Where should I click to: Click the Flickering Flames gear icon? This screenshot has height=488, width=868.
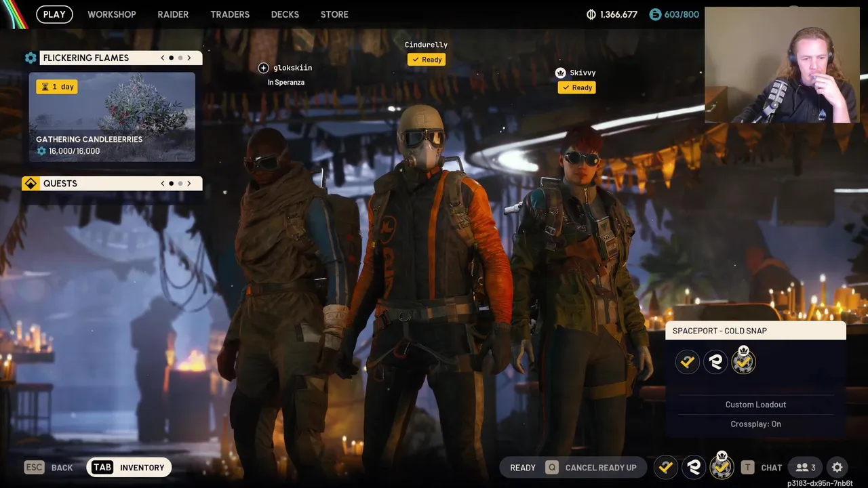coord(31,58)
